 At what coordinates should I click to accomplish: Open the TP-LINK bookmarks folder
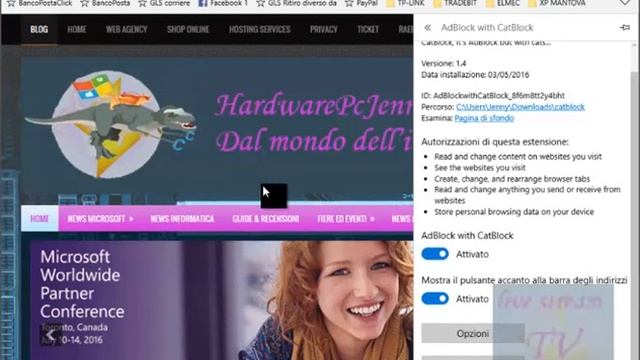pyautogui.click(x=405, y=4)
